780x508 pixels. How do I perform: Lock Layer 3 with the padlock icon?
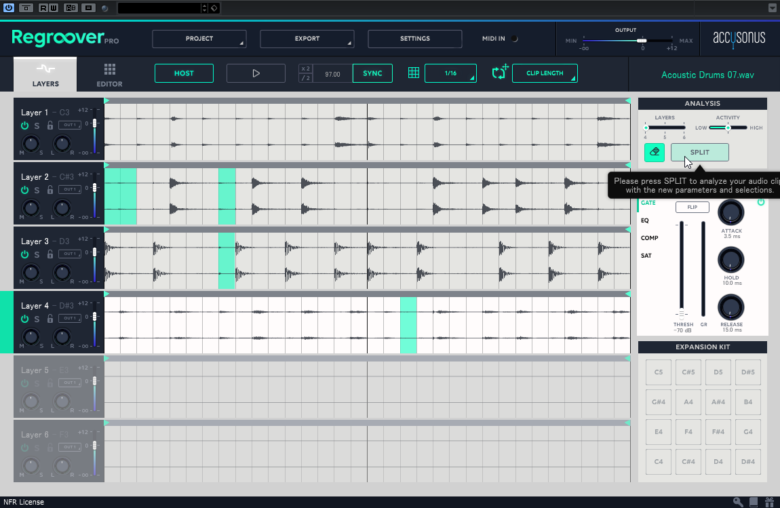pos(50,255)
